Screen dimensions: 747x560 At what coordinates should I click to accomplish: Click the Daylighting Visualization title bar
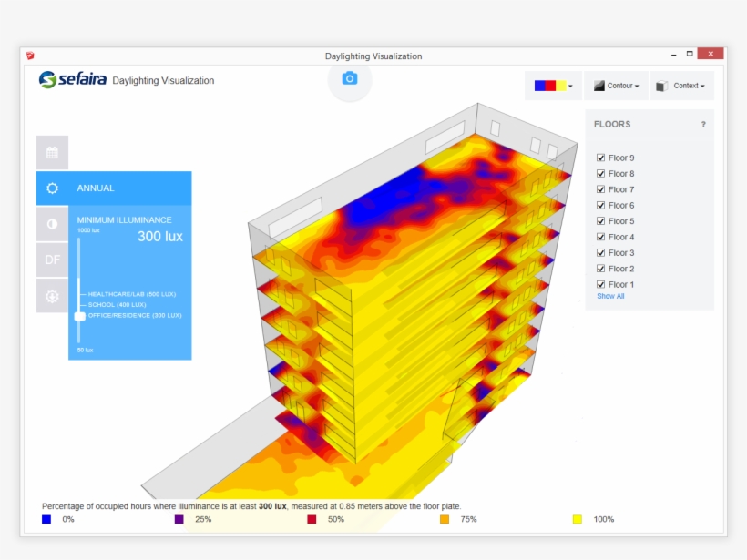click(373, 56)
